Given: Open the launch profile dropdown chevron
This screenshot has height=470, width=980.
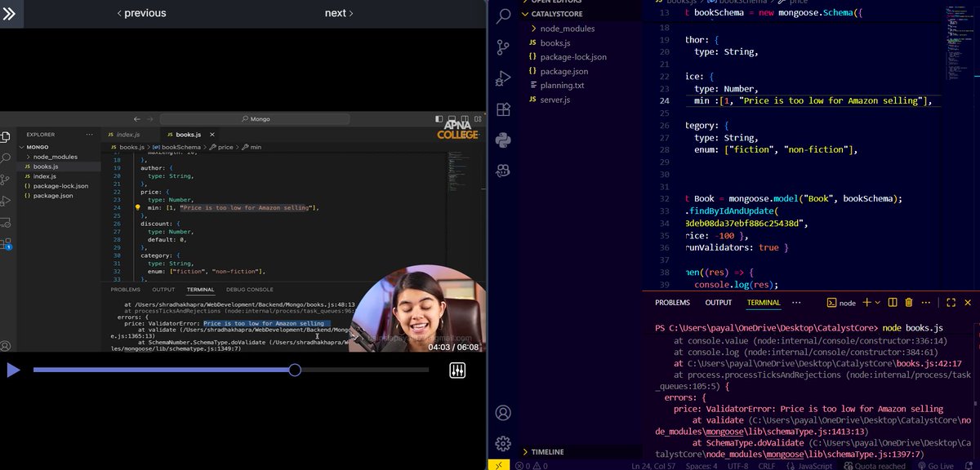Looking at the screenshot, I should 878,303.
